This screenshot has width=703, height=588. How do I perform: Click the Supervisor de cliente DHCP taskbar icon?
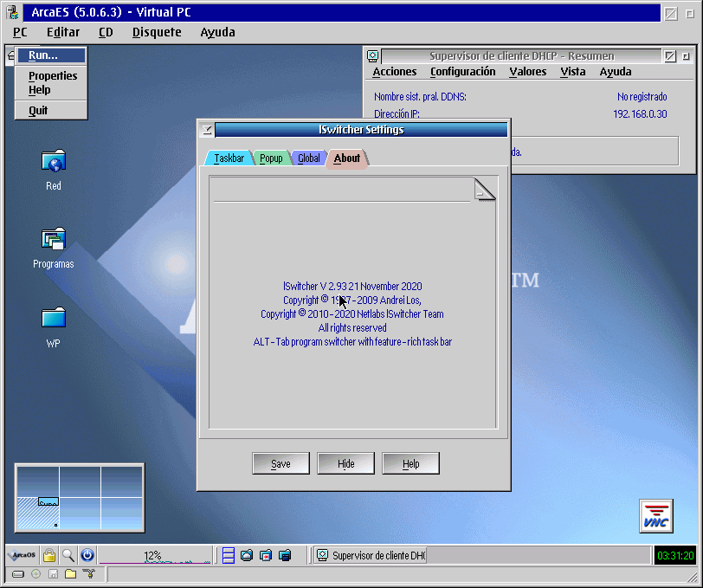(x=322, y=555)
